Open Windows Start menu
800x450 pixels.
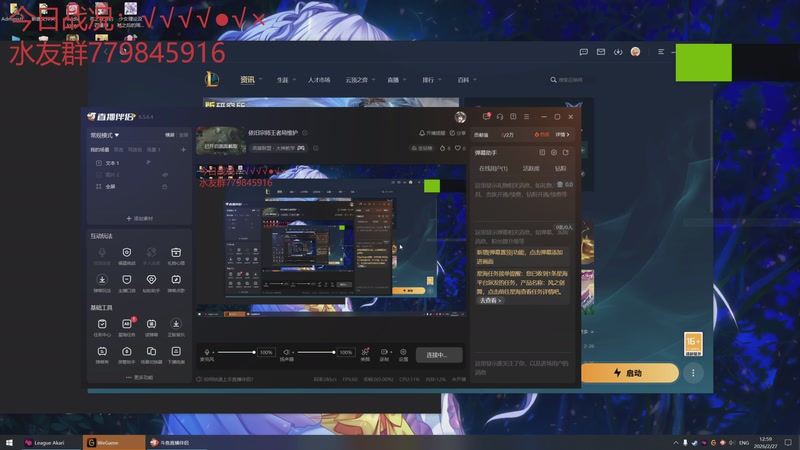tap(9, 442)
